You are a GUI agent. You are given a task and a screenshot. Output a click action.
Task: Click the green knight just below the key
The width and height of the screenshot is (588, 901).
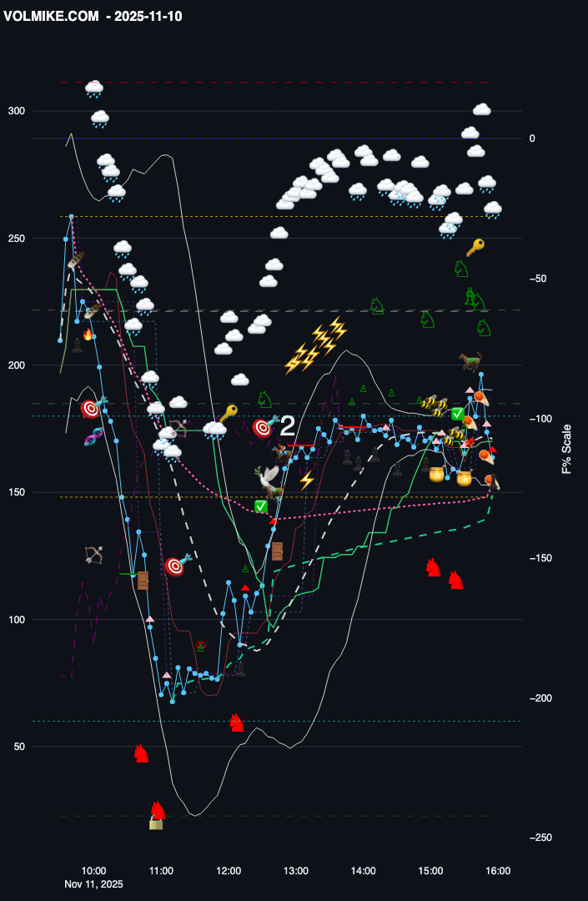point(461,269)
